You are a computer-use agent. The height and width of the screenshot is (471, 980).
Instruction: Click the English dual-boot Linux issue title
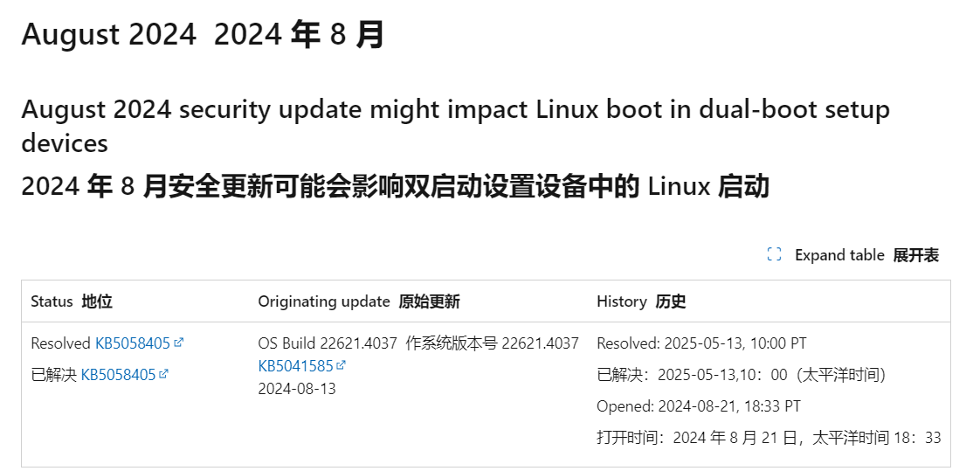point(456,127)
